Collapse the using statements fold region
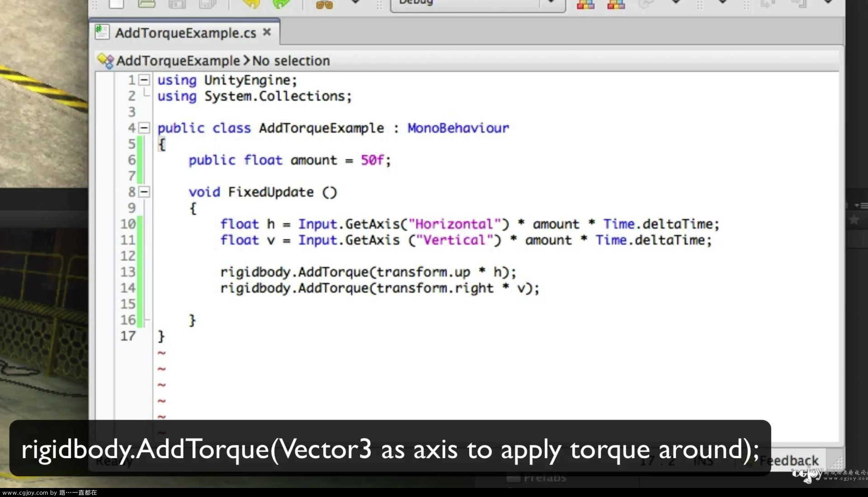Image resolution: width=868 pixels, height=497 pixels. click(144, 80)
